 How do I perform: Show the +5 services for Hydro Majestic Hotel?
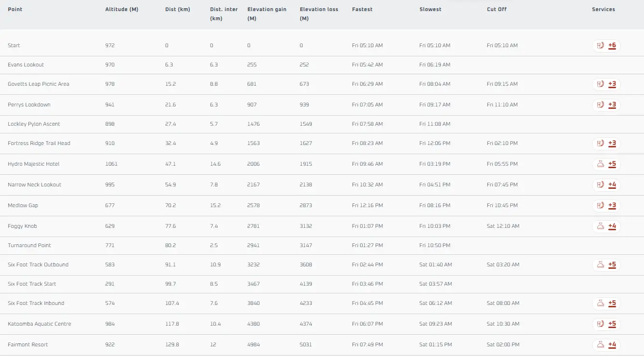[612, 164]
